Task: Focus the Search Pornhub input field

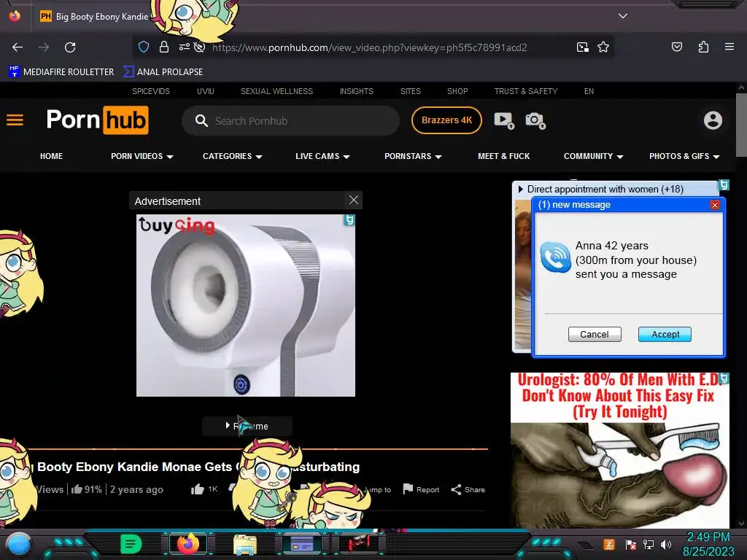Action: 290,120
